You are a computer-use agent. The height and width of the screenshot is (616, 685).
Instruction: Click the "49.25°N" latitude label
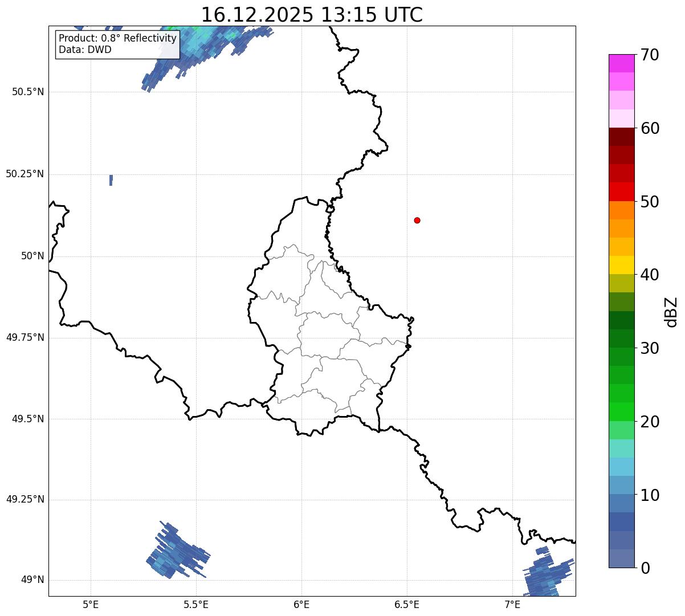[x=25, y=499]
